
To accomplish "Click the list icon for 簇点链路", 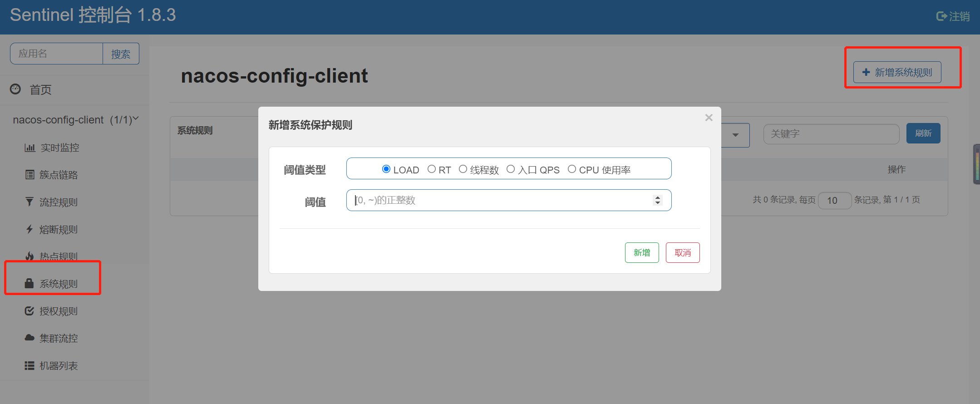I will click(30, 175).
